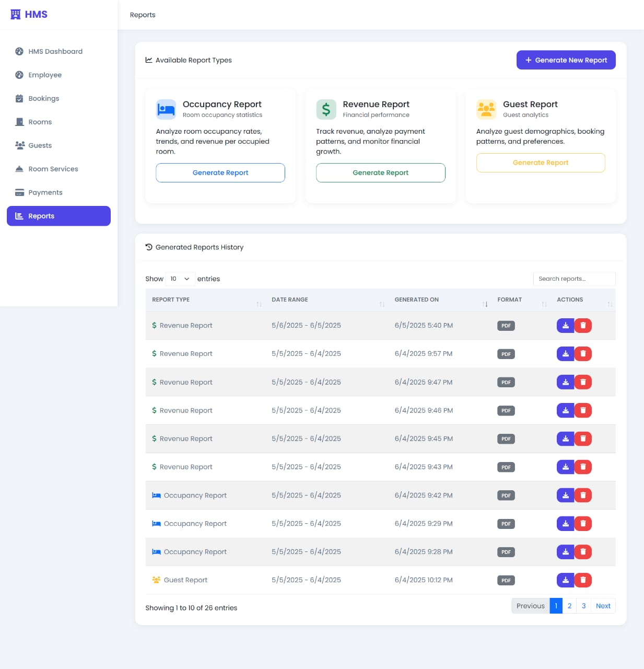The width and height of the screenshot is (644, 669).
Task: Sort by Generated On column
Action: 439,299
